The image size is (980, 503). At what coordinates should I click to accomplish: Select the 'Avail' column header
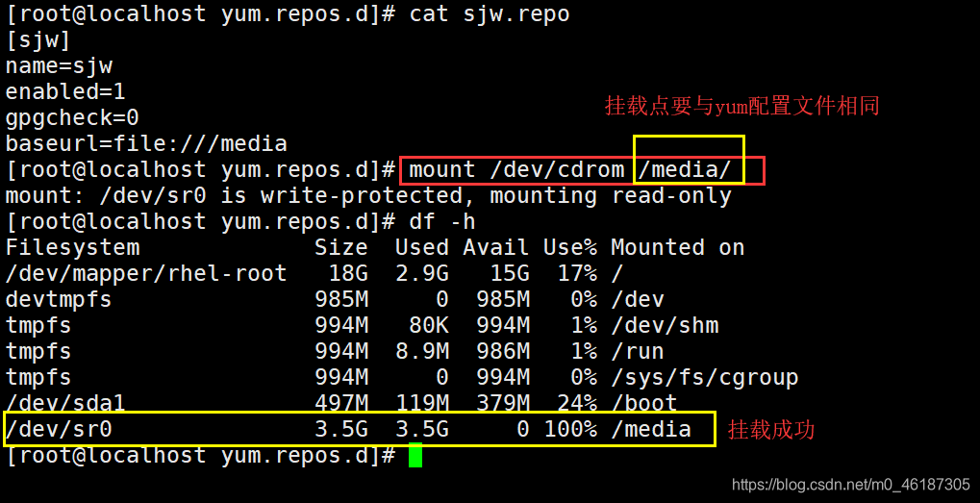coord(495,248)
